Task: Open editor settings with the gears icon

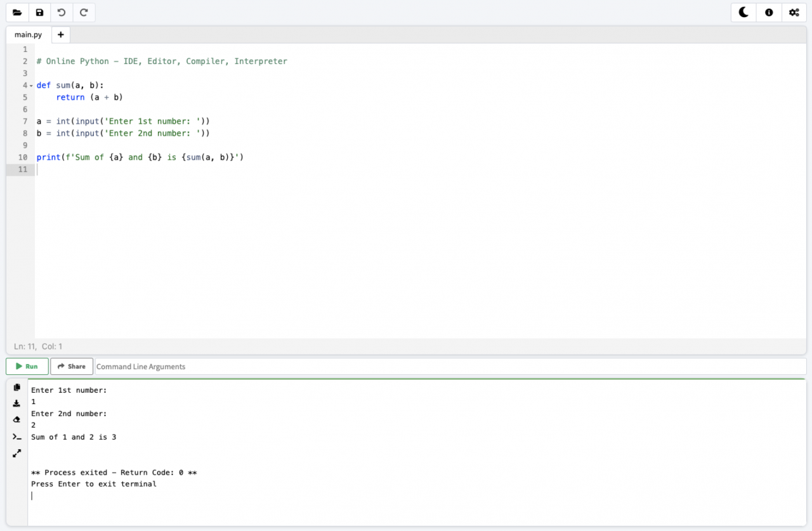Action: pos(794,12)
